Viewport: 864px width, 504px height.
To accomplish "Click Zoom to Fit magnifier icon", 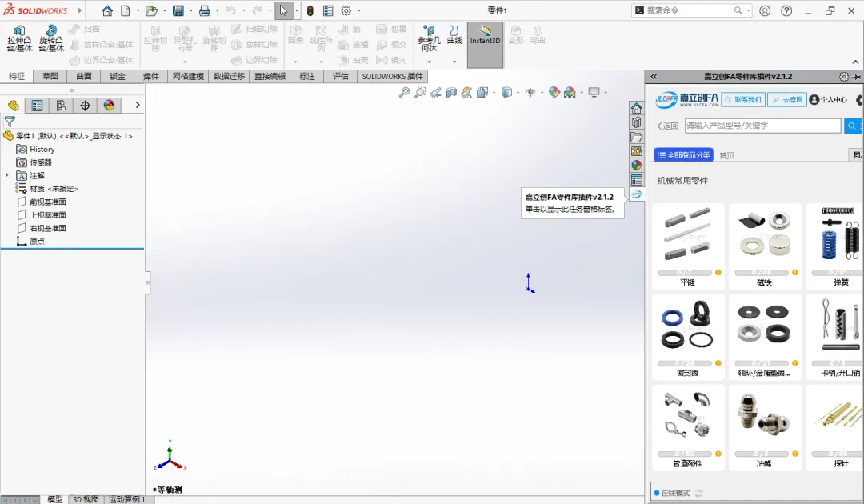I will tap(405, 93).
